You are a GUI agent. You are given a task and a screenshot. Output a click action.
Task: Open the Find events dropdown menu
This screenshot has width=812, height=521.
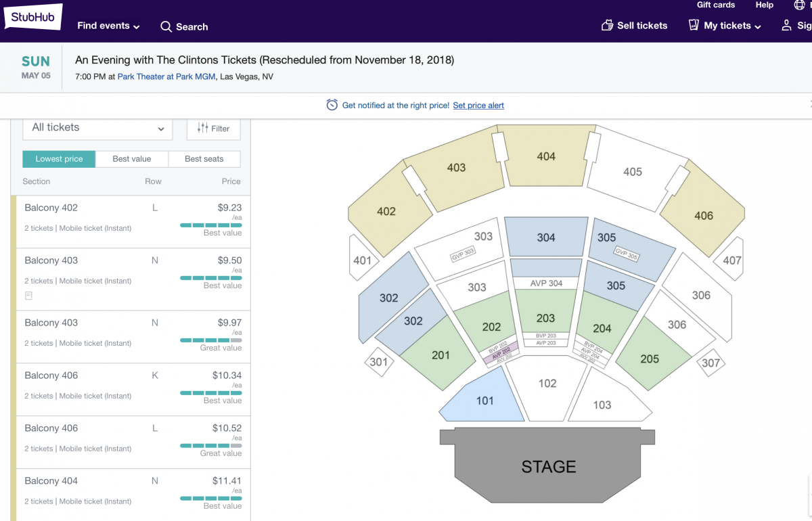point(108,26)
